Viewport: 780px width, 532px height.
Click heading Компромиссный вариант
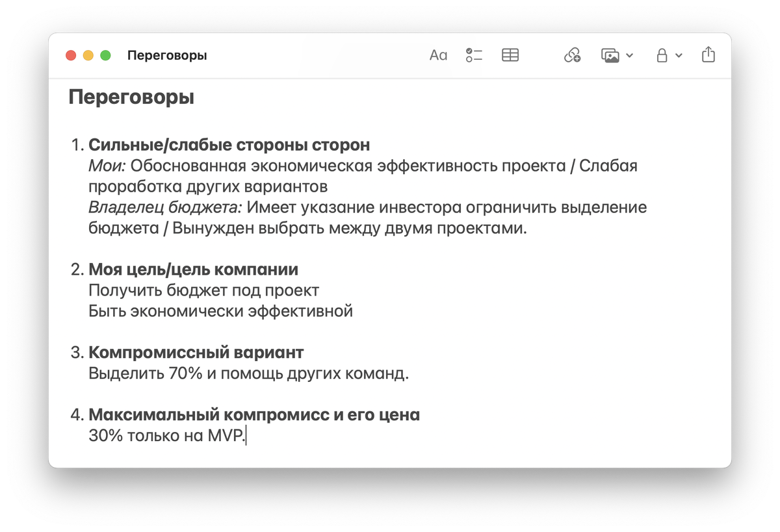point(196,352)
